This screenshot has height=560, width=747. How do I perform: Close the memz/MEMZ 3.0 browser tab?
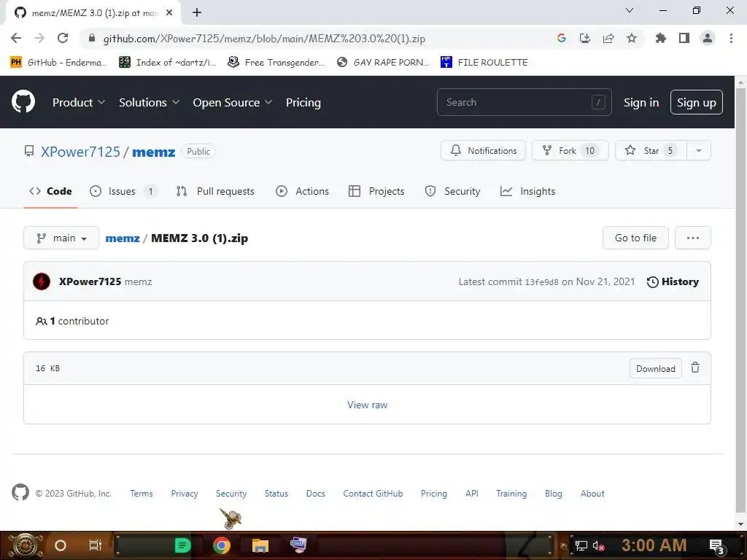[x=169, y=12]
